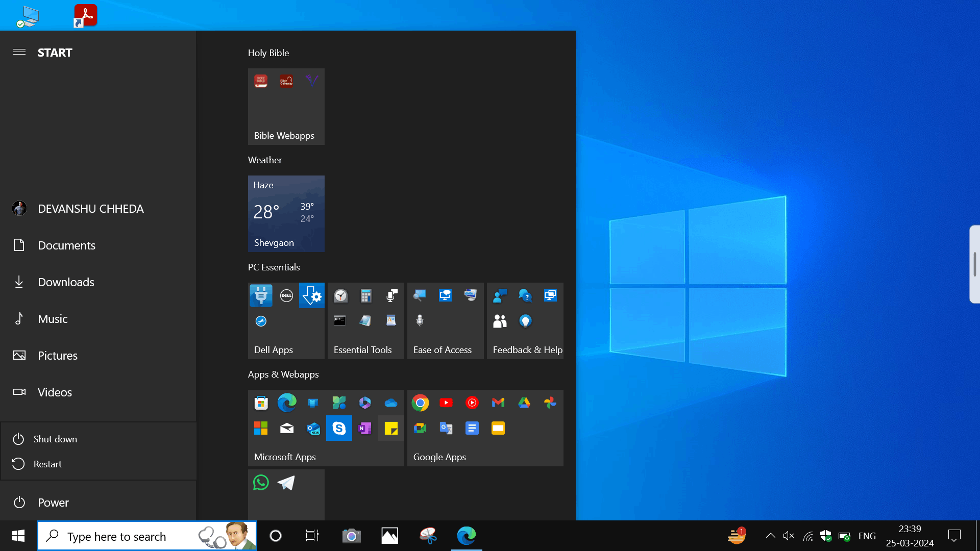Open Microsoft Edge from taskbar
Screen dimensions: 980x551
point(466,536)
